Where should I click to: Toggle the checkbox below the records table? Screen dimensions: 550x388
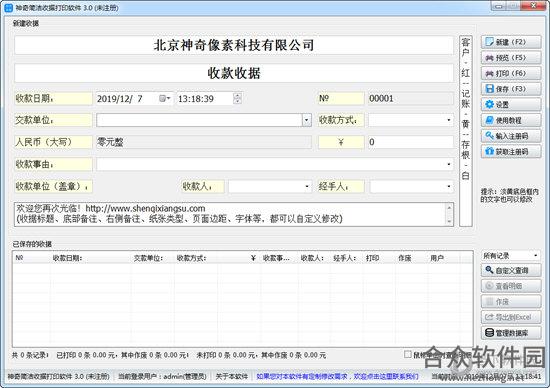point(408,354)
